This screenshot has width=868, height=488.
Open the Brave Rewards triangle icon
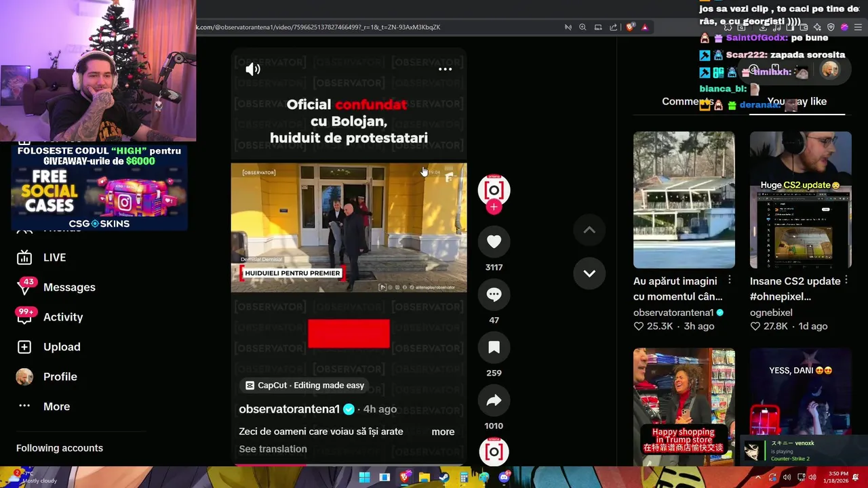pyautogui.click(x=645, y=27)
